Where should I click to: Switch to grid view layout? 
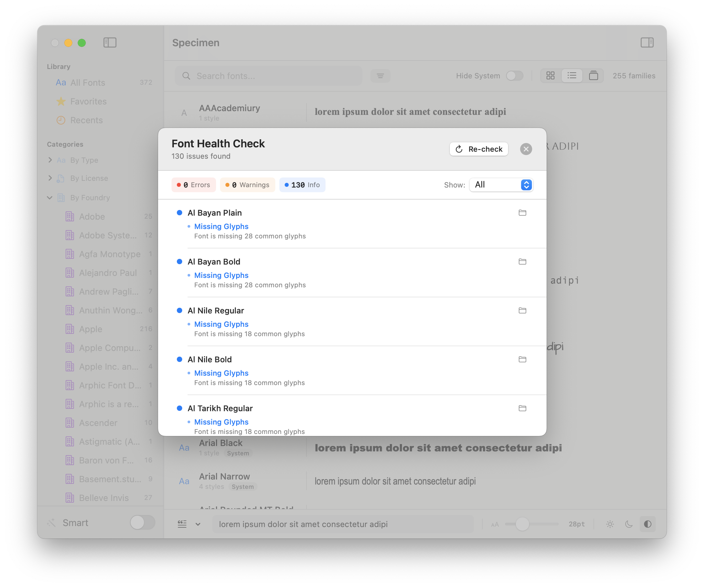[550, 76]
